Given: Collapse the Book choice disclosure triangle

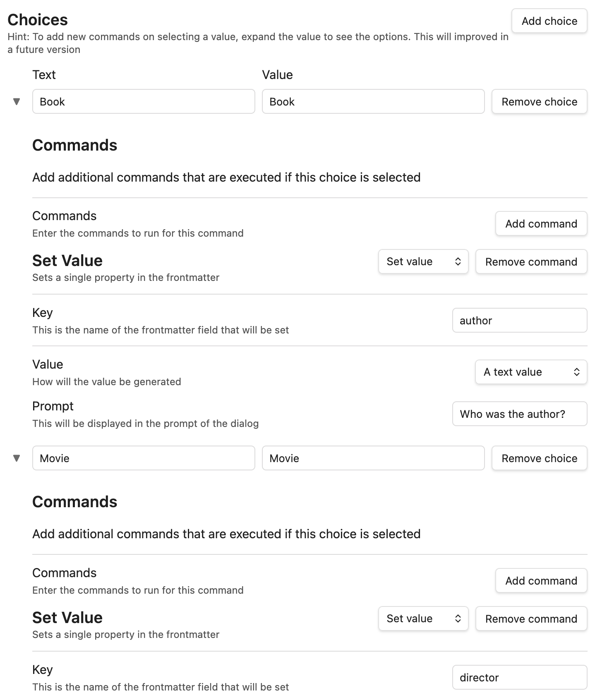Looking at the screenshot, I should pos(17,101).
